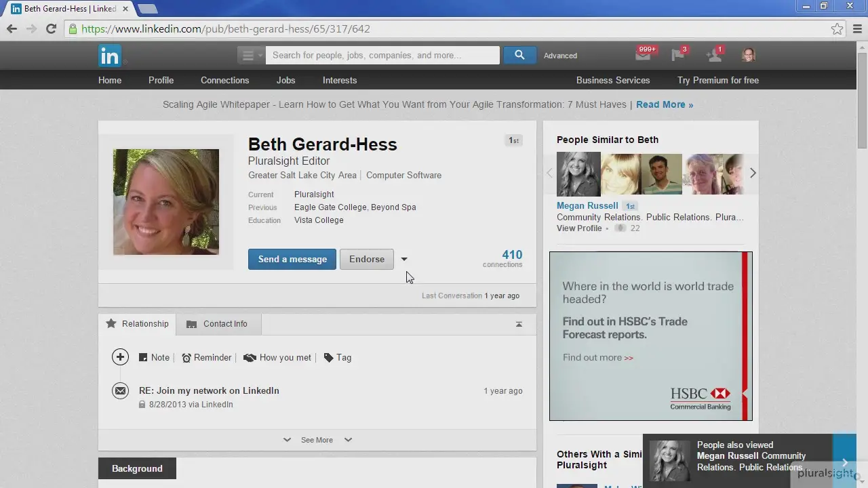Set a Reminder for this contact
Viewport: 868px width, 488px height.
coord(207,357)
